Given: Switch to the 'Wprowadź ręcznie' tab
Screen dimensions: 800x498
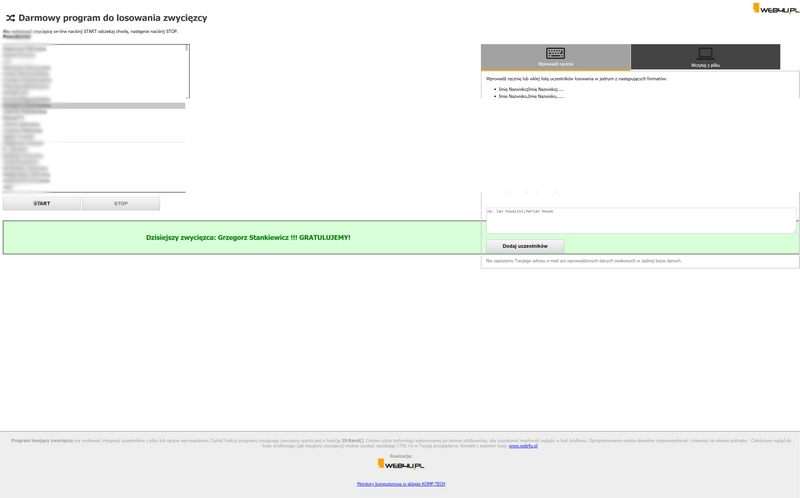Looking at the screenshot, I should coord(555,64).
